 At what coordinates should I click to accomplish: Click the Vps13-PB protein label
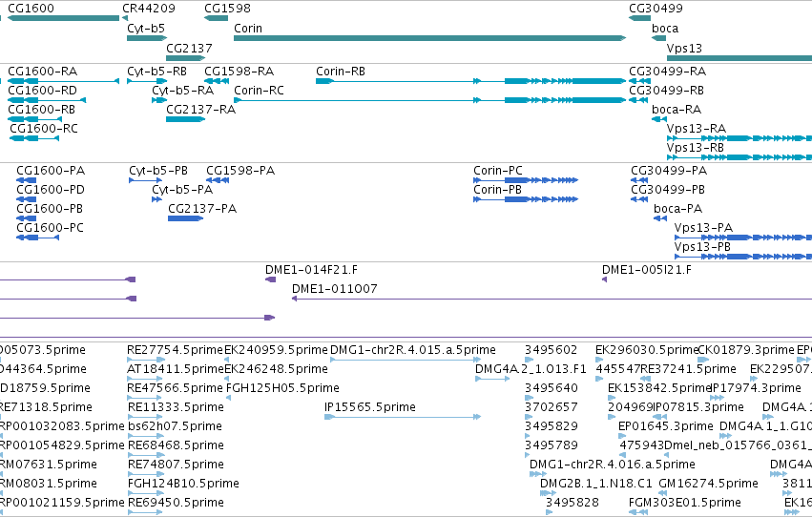click(x=702, y=247)
